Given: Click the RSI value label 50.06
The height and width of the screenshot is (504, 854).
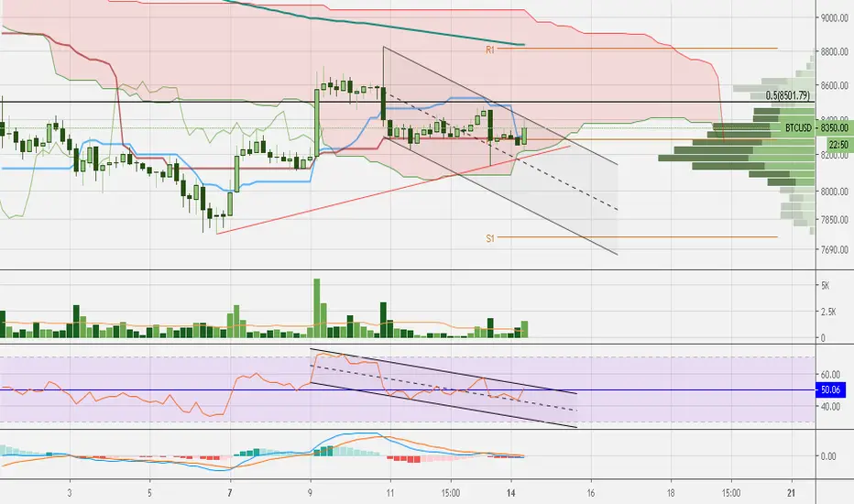Looking at the screenshot, I should coord(830,389).
